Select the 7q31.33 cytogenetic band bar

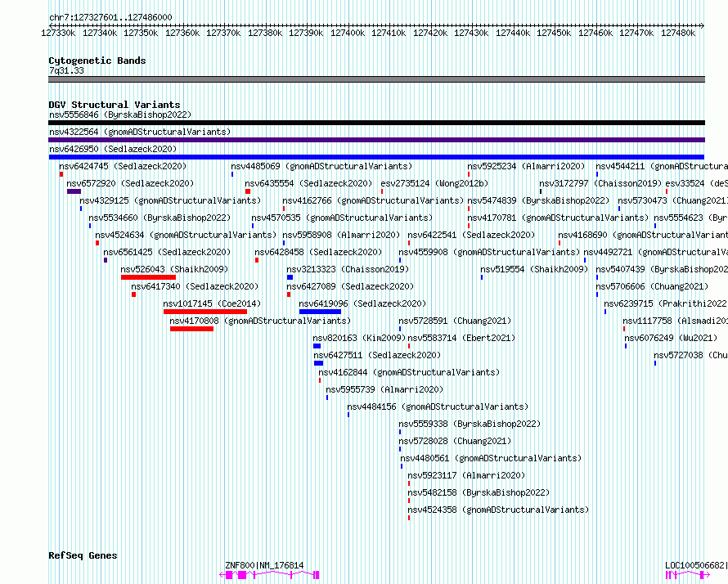(376, 79)
